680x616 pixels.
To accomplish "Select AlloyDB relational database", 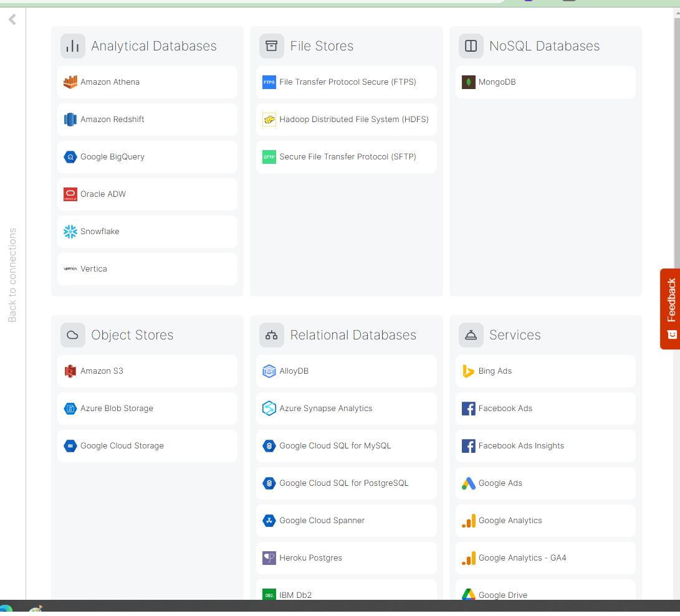I will [x=347, y=371].
